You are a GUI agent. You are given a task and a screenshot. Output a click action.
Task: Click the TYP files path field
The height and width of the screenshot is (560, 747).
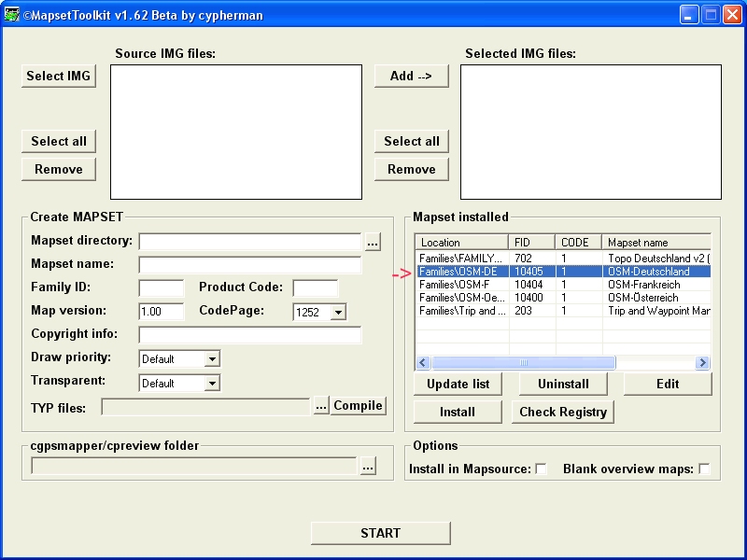pos(205,407)
